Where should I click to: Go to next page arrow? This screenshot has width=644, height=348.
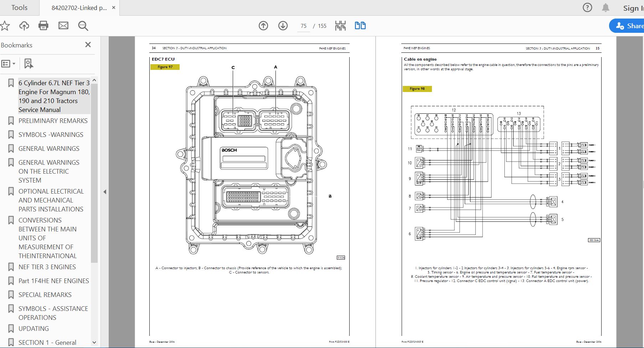click(x=283, y=26)
